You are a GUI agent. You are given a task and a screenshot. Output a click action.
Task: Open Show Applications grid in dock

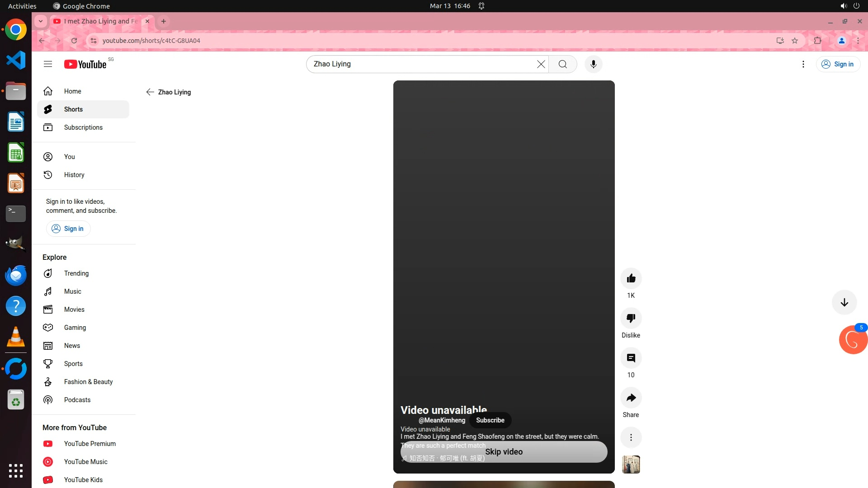point(15,470)
